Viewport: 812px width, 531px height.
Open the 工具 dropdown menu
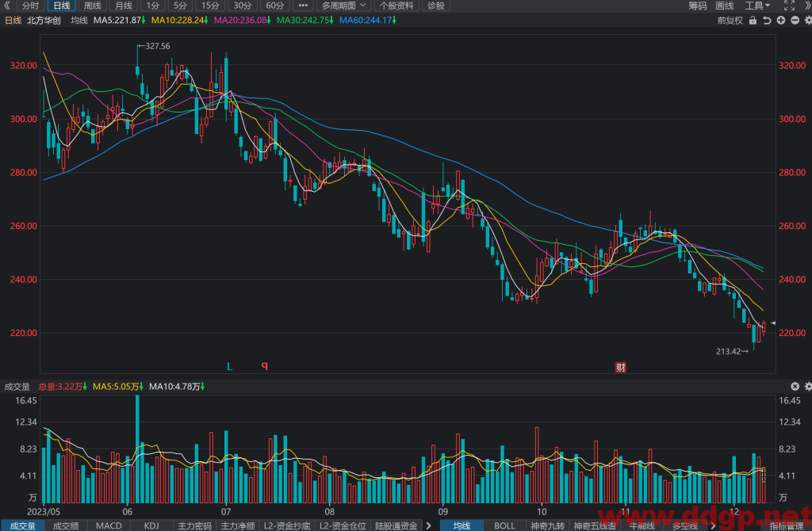757,6
